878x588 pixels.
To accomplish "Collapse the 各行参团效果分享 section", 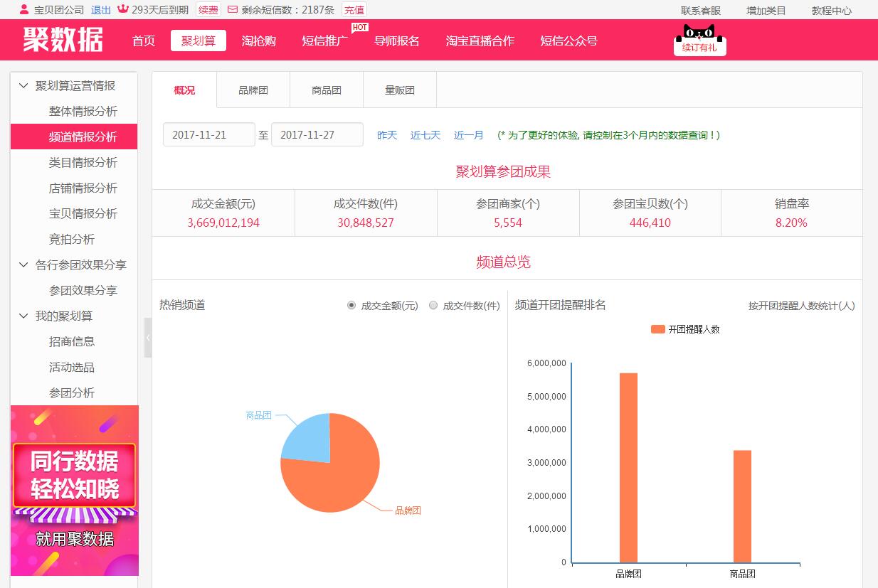I will coord(23,264).
